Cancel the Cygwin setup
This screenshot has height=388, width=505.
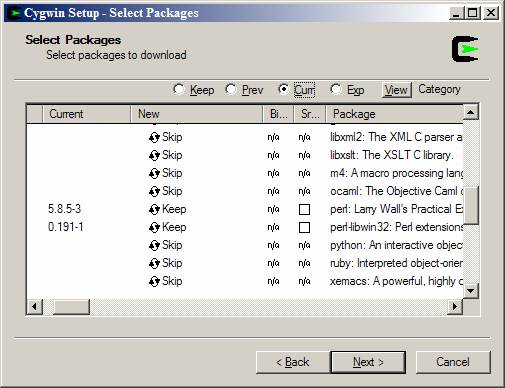coord(453,362)
